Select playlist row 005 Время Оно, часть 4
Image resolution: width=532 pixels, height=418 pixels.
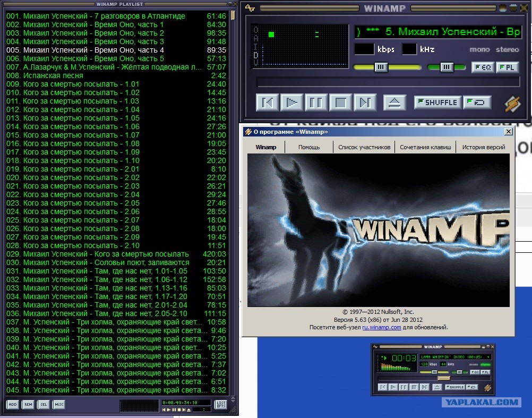coord(116,50)
